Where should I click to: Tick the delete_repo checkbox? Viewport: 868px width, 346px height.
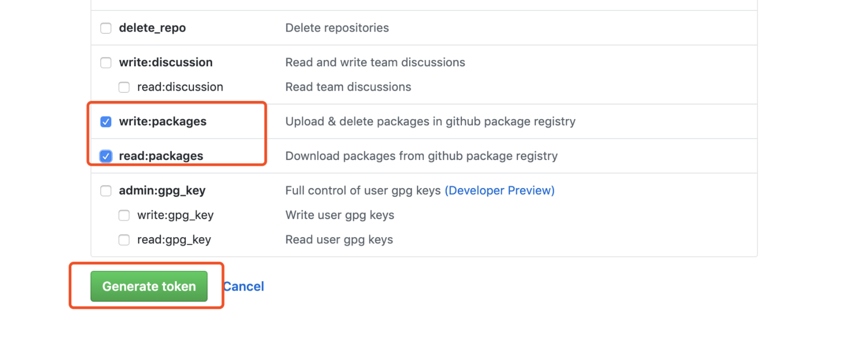(106, 28)
